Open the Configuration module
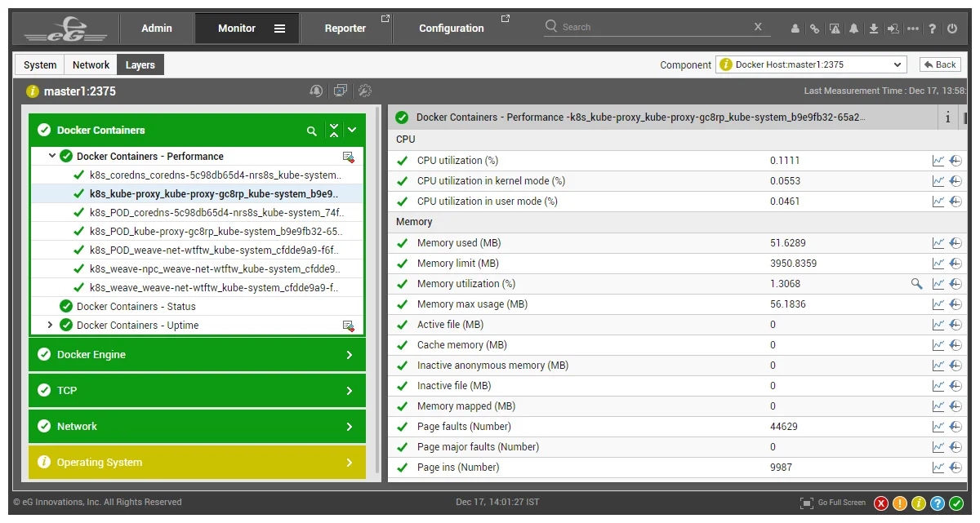The image size is (980, 523). [x=453, y=29]
